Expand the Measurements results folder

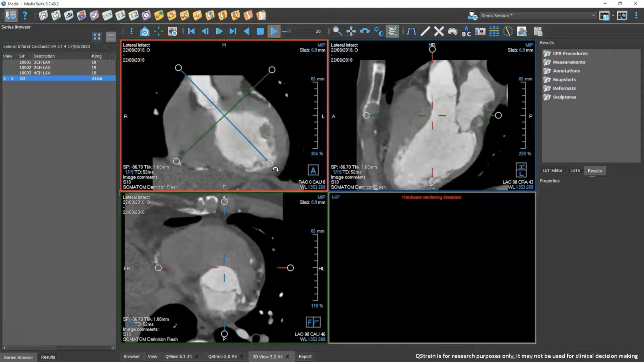pos(569,62)
